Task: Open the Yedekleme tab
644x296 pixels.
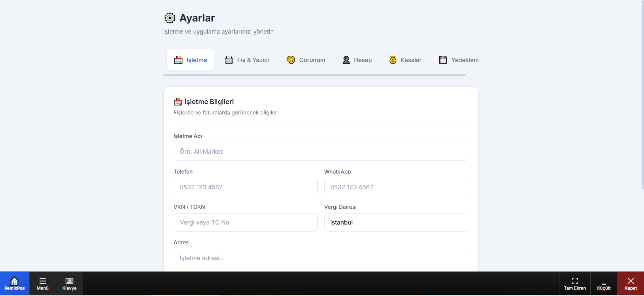Action: [459, 60]
